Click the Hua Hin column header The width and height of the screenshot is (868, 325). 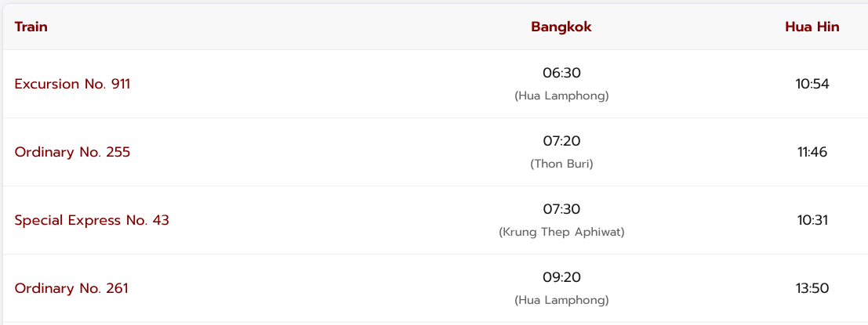812,27
